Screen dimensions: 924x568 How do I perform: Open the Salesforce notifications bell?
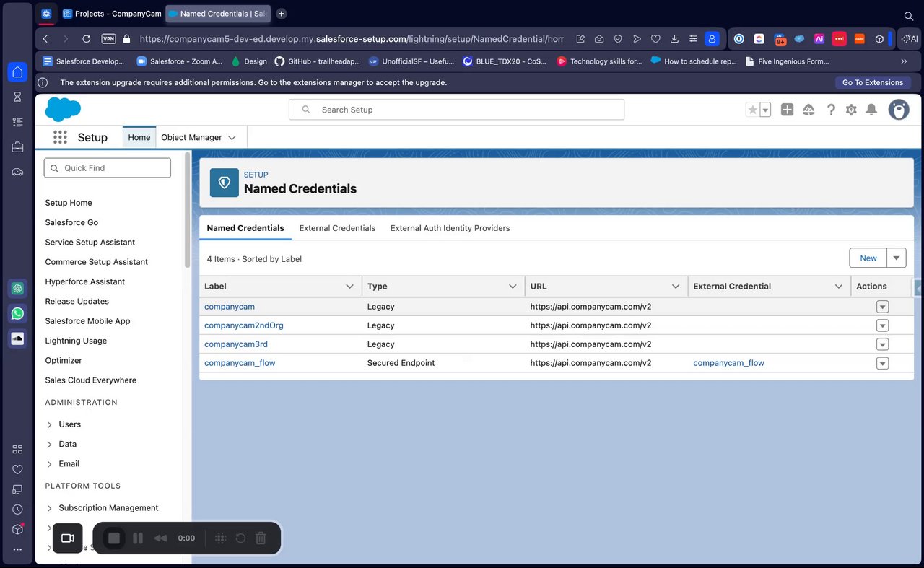pos(871,110)
